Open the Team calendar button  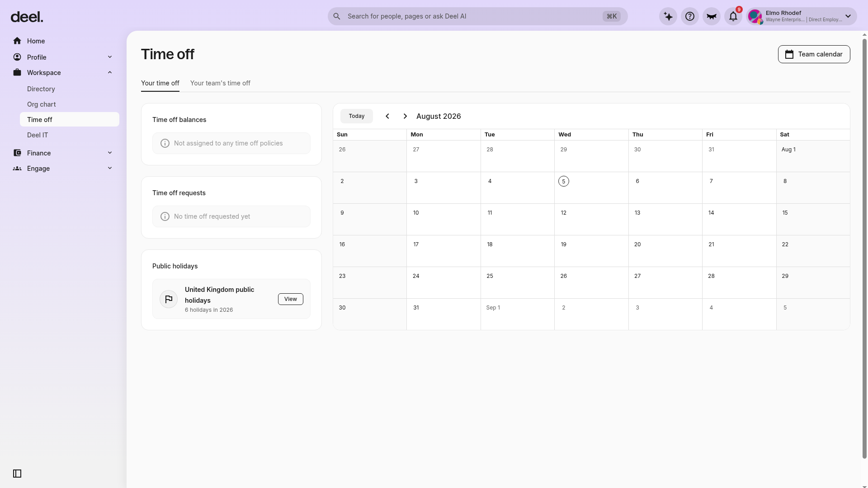coord(814,54)
